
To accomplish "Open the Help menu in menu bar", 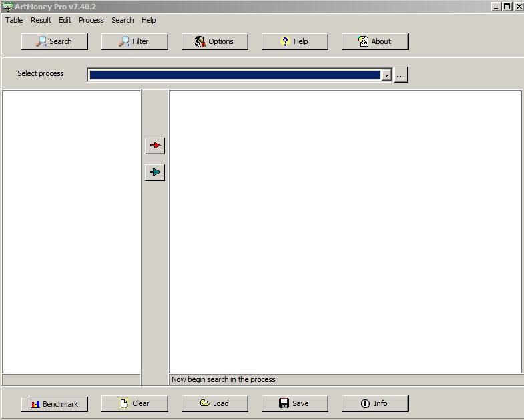I will [x=148, y=20].
